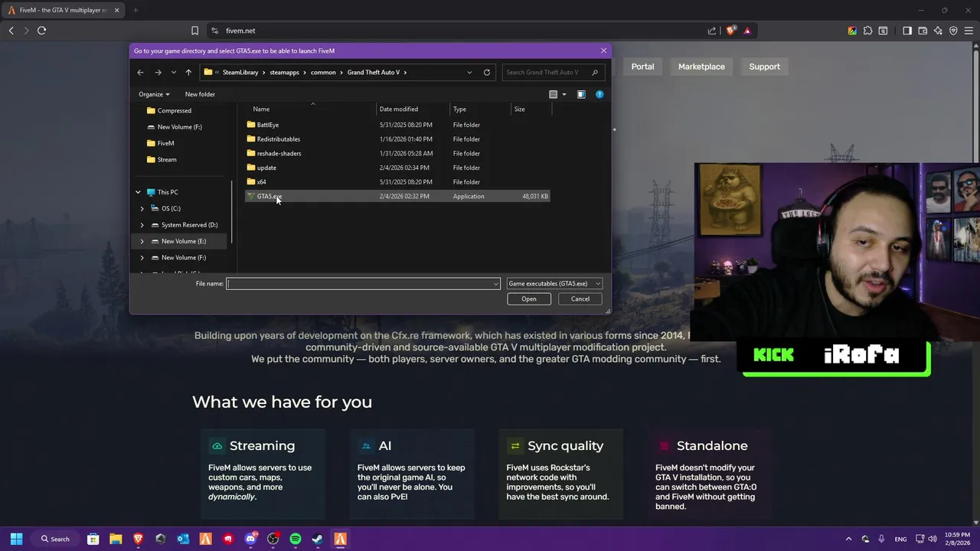Create a New folder

pos(200,94)
